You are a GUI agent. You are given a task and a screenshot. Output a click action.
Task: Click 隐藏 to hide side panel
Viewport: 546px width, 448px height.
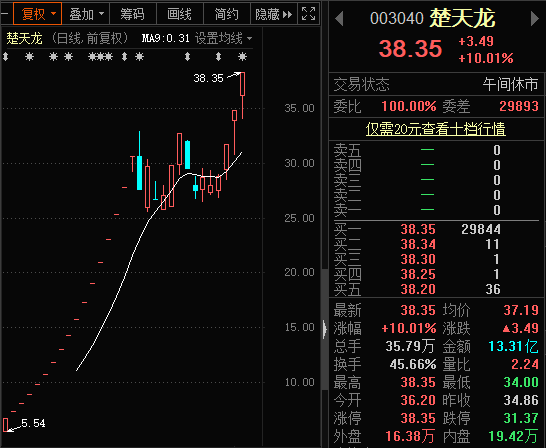click(274, 14)
